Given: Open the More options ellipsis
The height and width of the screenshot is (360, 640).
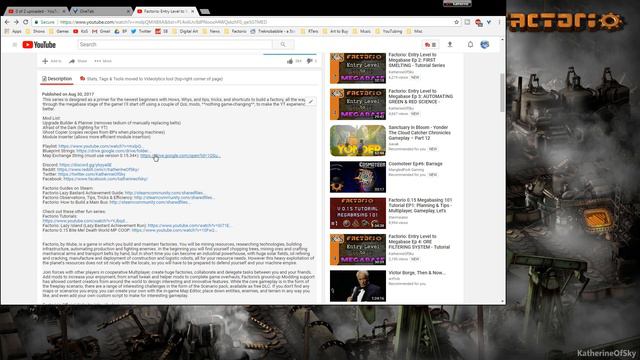Looking at the screenshot, I should tap(98, 61).
